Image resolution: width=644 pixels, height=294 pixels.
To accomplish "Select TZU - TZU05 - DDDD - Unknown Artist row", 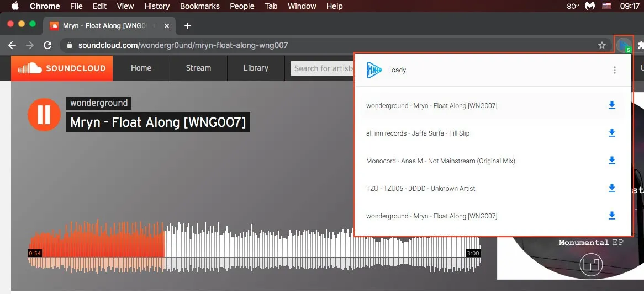I will [x=493, y=188].
